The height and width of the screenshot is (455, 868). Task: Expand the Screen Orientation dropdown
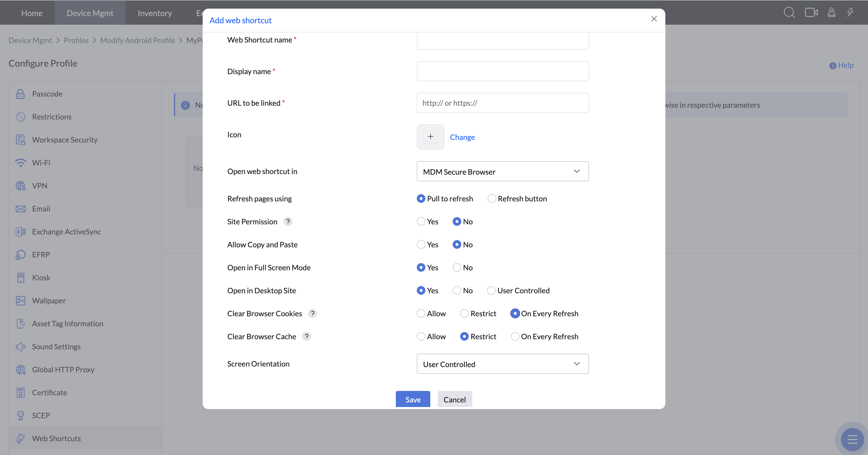point(502,364)
